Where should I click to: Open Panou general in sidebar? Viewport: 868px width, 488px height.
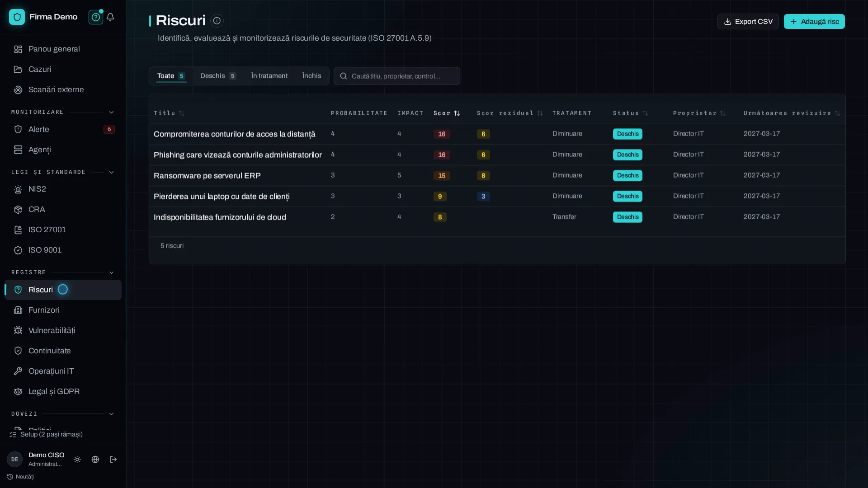[63, 49]
